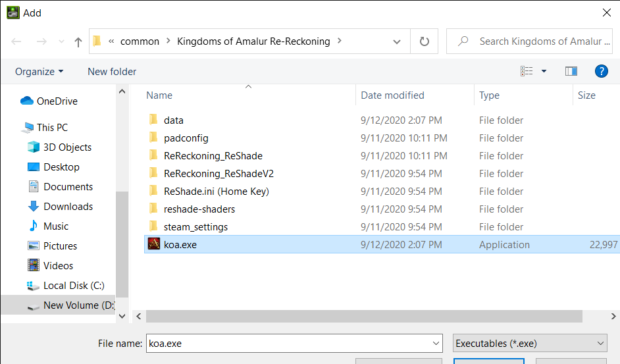The image size is (620, 364).
Task: Sort by Name column header
Action: point(159,95)
